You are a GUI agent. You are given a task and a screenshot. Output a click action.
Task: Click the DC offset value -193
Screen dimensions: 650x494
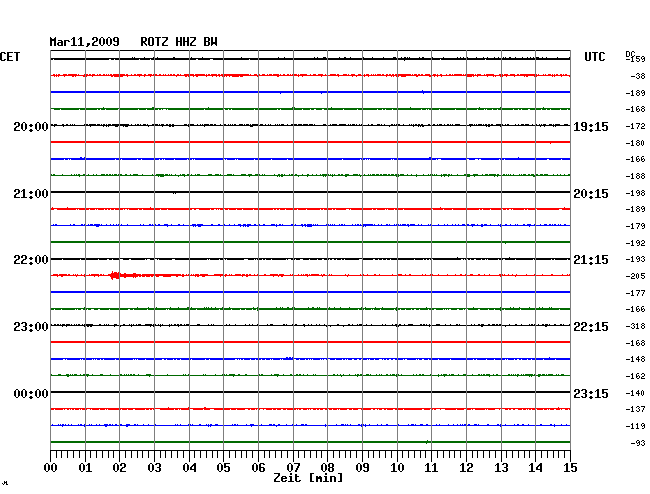635,259
